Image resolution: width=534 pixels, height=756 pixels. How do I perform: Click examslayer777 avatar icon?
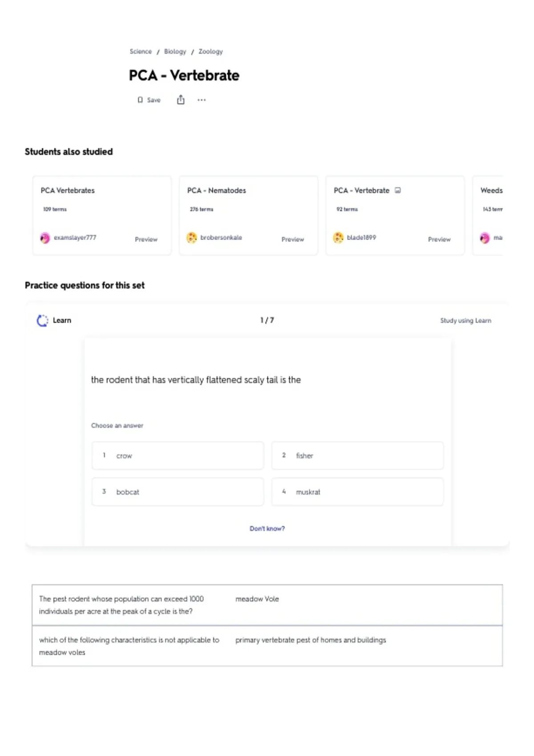click(x=45, y=238)
